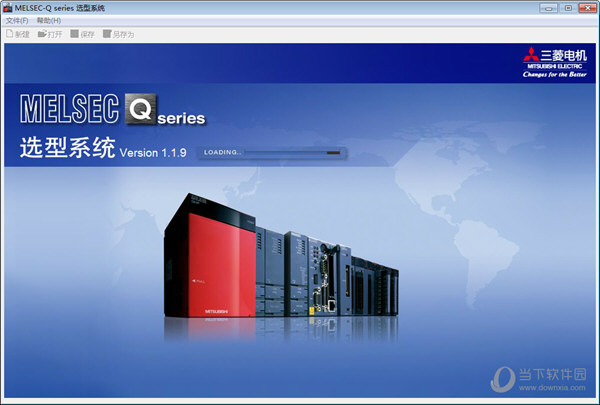
Task: Maximize the MELSEC-Q window
Action: 568,8
